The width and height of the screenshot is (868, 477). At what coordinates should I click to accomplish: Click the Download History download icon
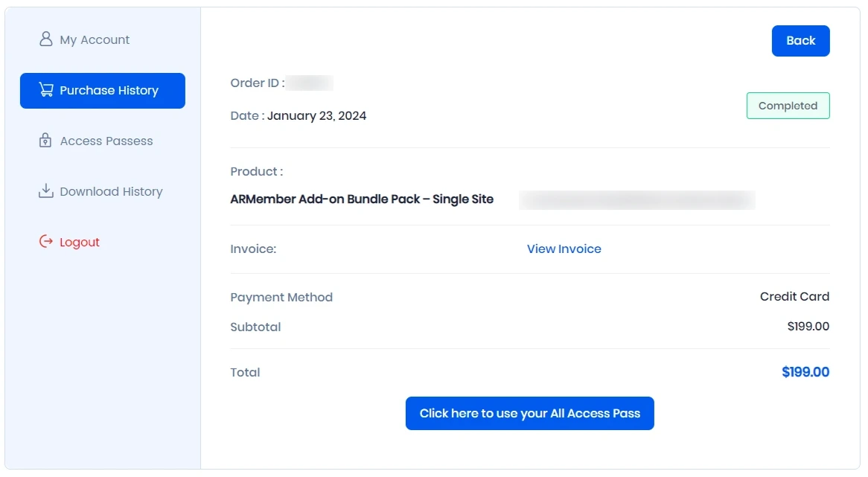pyautogui.click(x=46, y=191)
